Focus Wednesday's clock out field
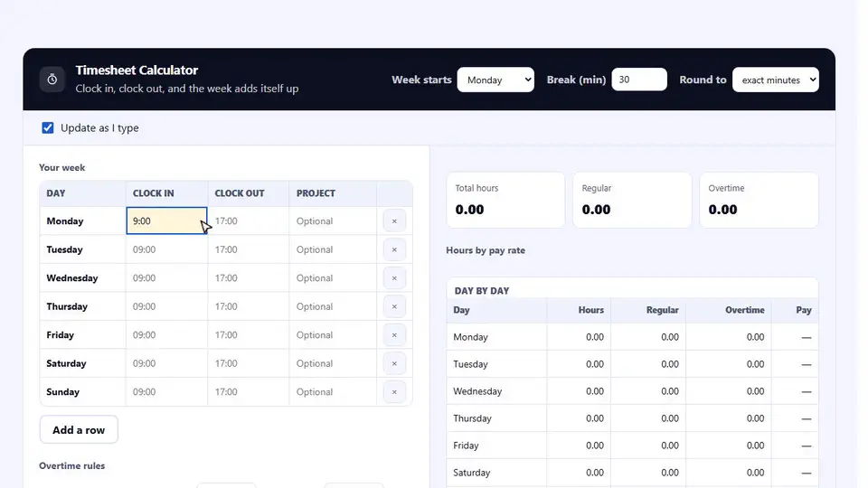 pos(248,277)
